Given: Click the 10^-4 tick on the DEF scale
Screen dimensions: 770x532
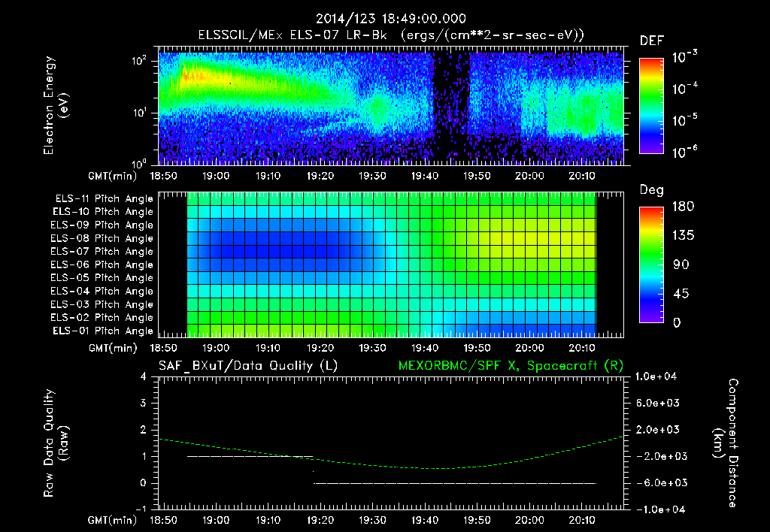Looking at the screenshot, I should 684,89.
